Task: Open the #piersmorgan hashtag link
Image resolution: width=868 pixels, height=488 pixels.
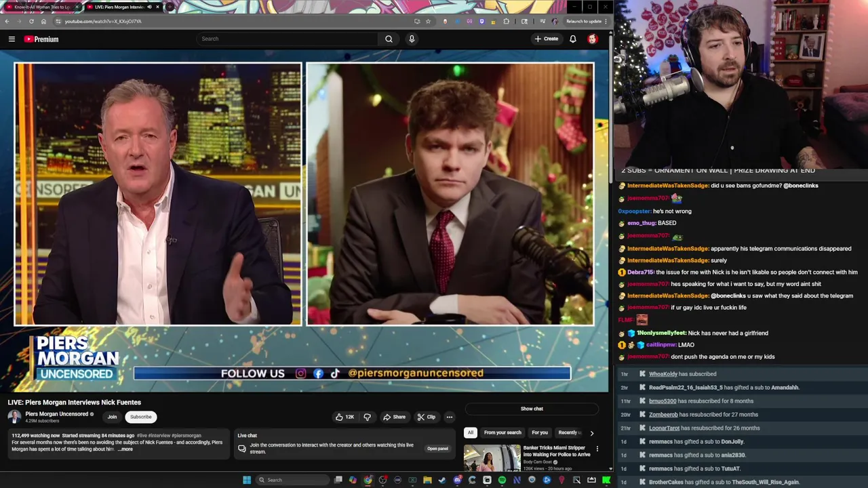Action: coord(186,436)
